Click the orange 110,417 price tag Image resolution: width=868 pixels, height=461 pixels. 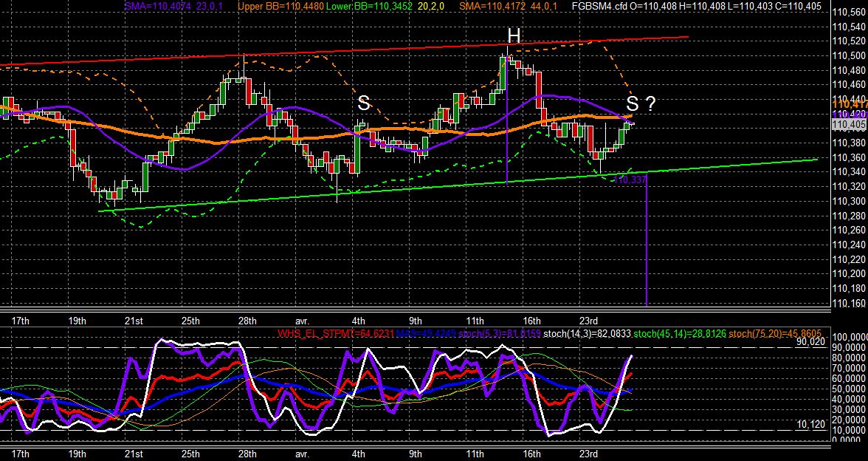point(850,104)
